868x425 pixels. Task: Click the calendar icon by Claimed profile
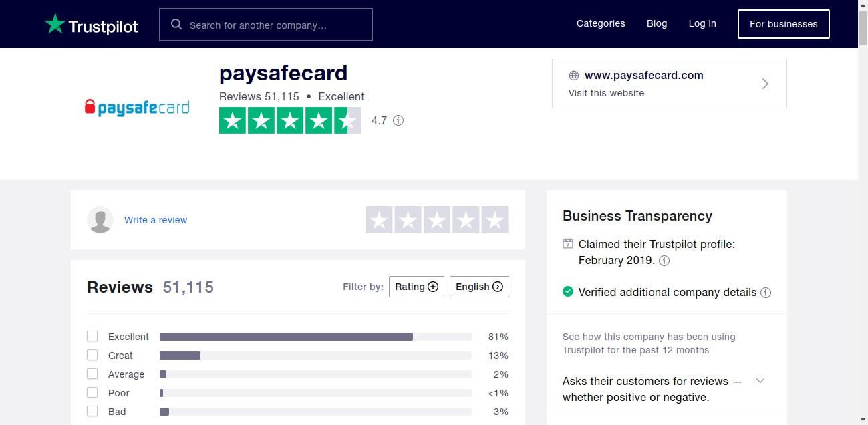[x=568, y=243]
